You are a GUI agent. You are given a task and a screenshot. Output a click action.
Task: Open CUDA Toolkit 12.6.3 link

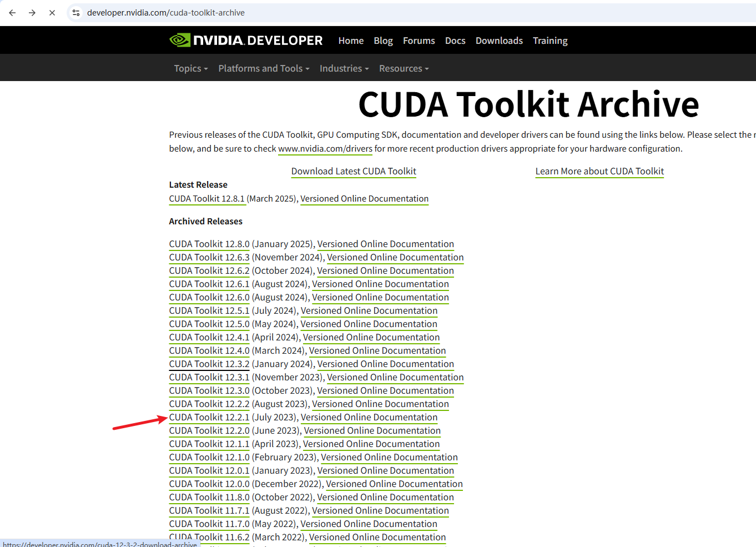[x=209, y=257]
